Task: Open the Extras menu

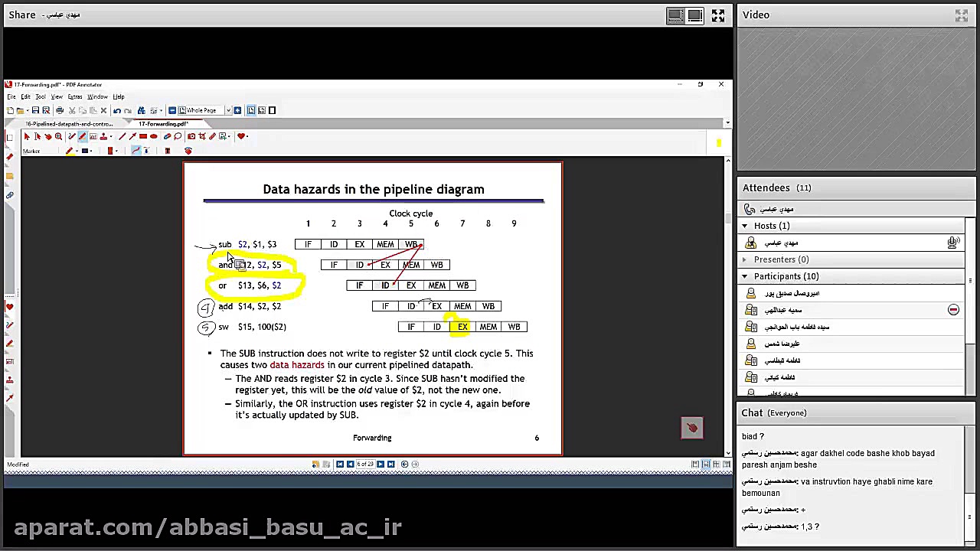Action: (x=74, y=97)
